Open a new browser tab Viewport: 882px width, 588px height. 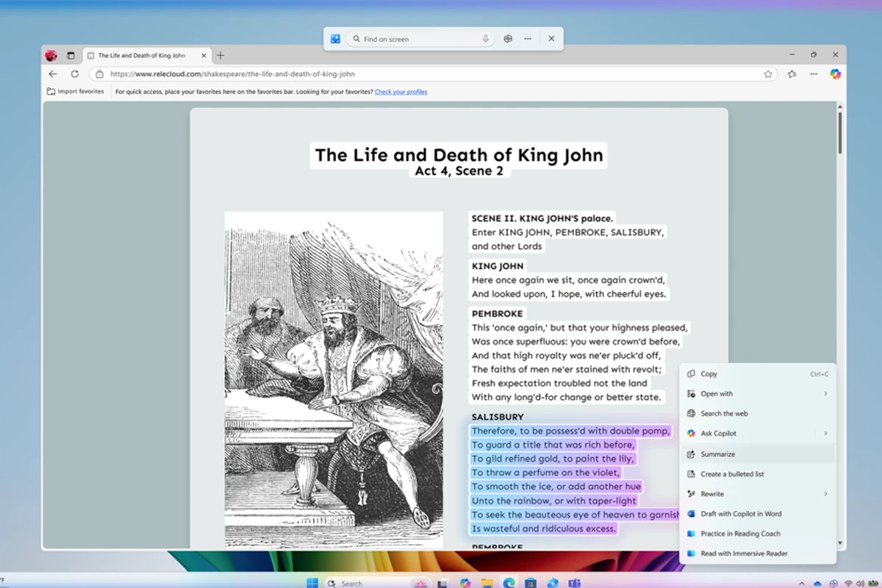(x=220, y=55)
